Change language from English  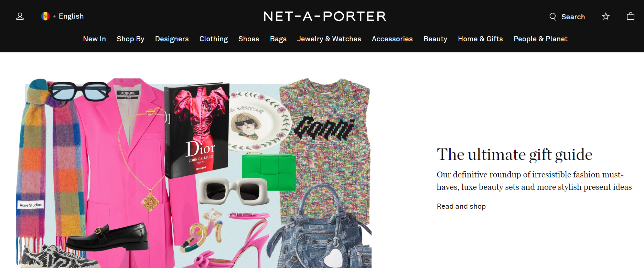71,16
